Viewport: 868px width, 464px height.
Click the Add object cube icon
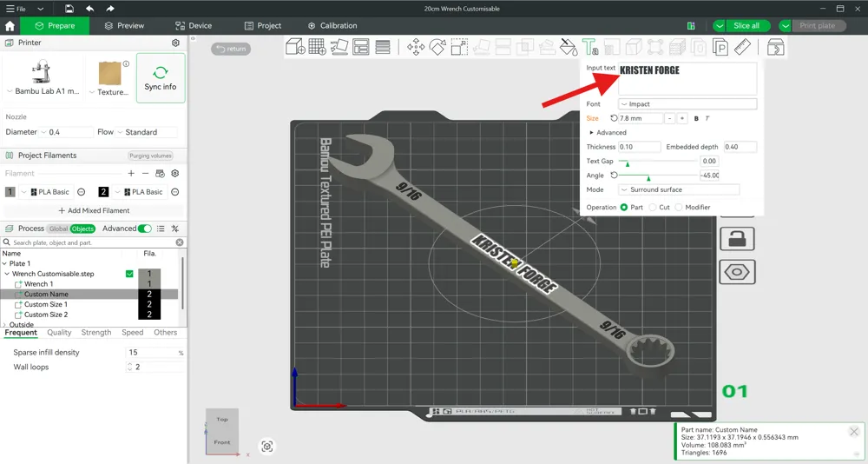[295, 47]
